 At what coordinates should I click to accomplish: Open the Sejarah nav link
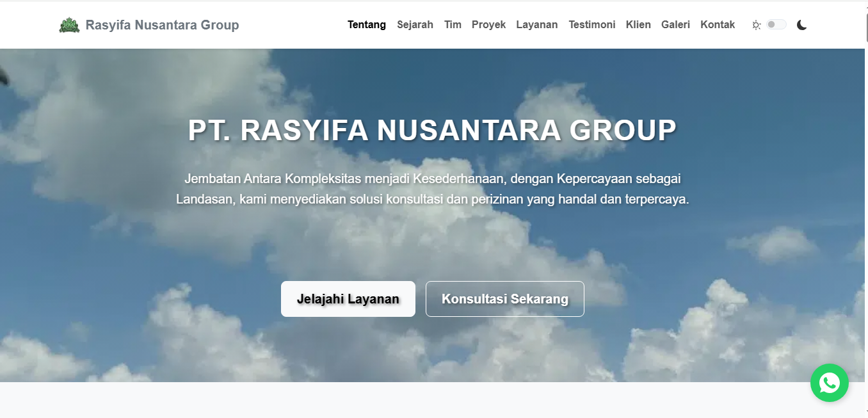(x=415, y=25)
